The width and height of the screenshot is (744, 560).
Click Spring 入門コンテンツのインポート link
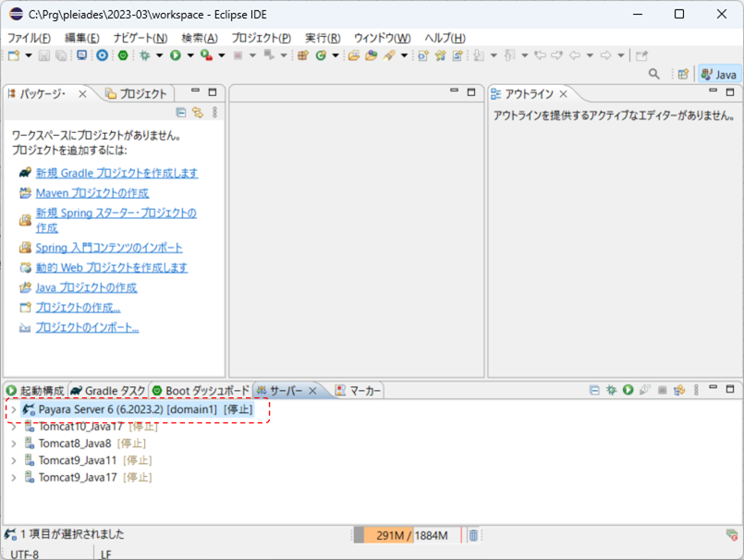coord(109,248)
